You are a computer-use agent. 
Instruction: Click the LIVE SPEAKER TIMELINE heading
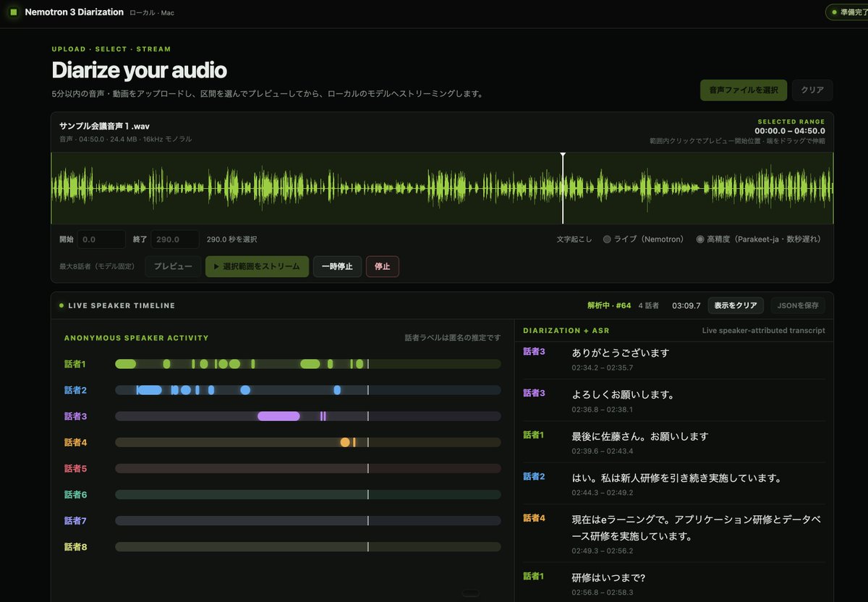(122, 305)
